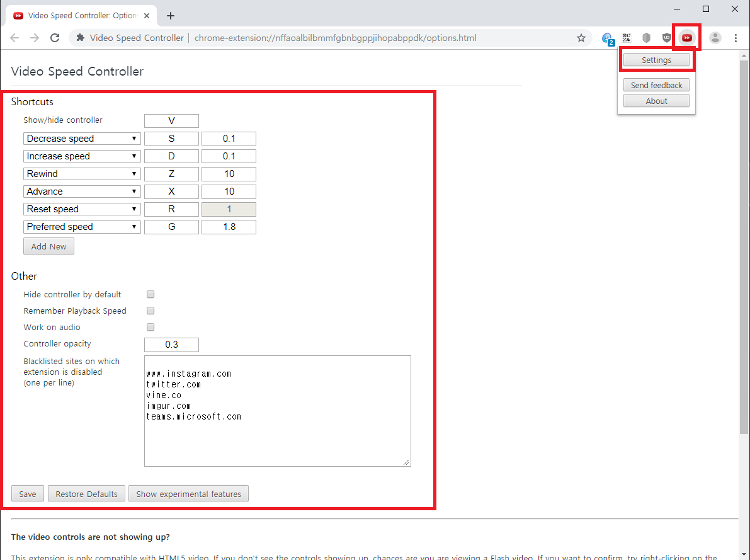Click 'www.instagram.com' blacklist entry
This screenshot has height=560, width=750.
point(188,374)
